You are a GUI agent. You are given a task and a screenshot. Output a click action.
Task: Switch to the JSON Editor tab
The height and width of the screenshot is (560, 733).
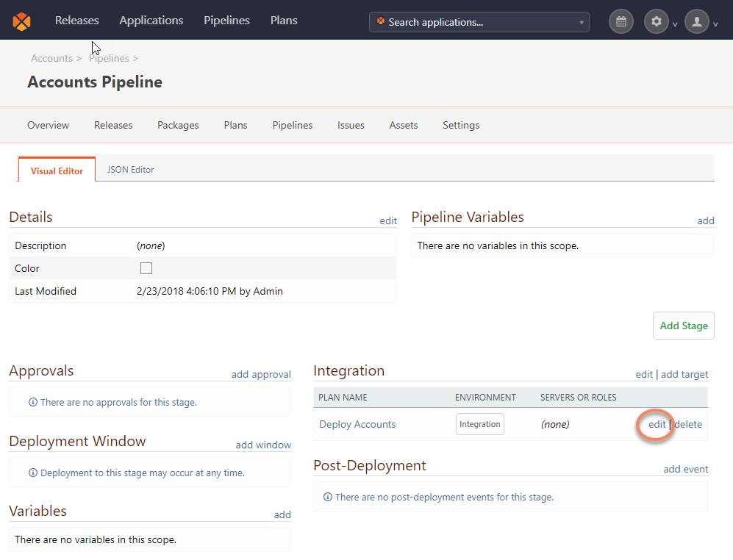(131, 169)
